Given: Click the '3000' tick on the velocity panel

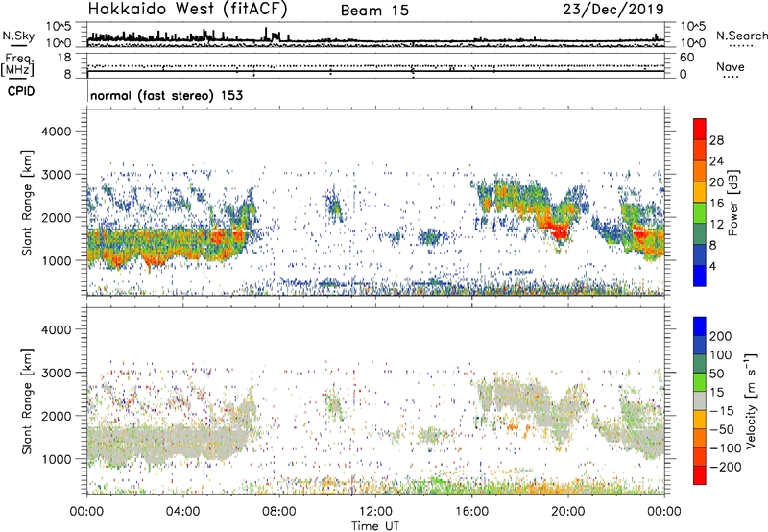Looking at the screenshot, I should pyautogui.click(x=56, y=373).
